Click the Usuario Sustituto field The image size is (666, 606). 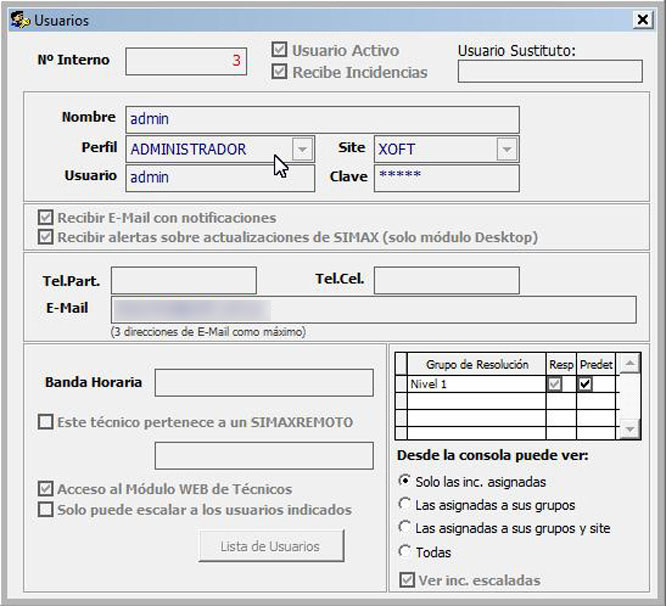(x=549, y=71)
